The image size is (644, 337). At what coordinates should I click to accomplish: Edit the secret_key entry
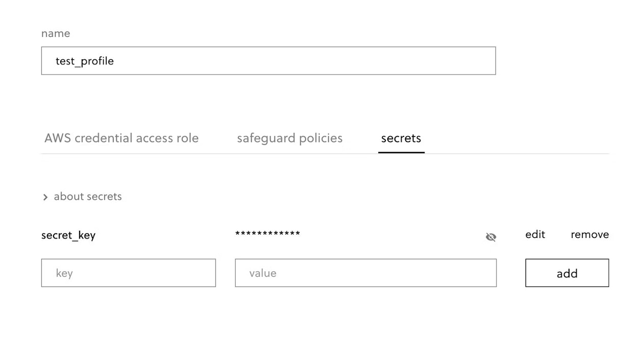[535, 234]
